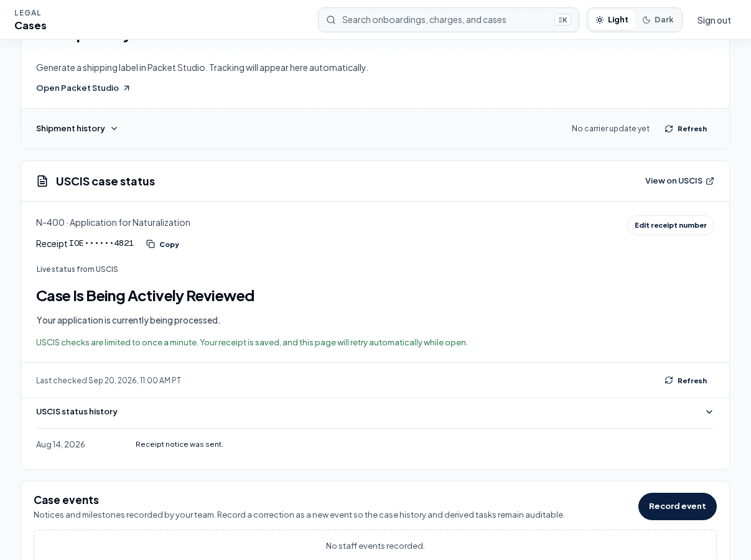
Task: Click the sun icon in theme switcher
Action: pyautogui.click(x=600, y=20)
